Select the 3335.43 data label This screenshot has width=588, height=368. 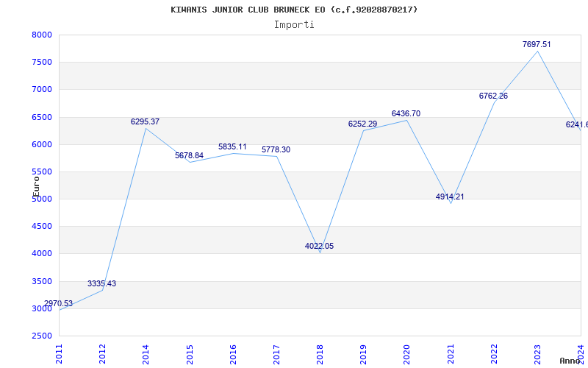click(101, 283)
